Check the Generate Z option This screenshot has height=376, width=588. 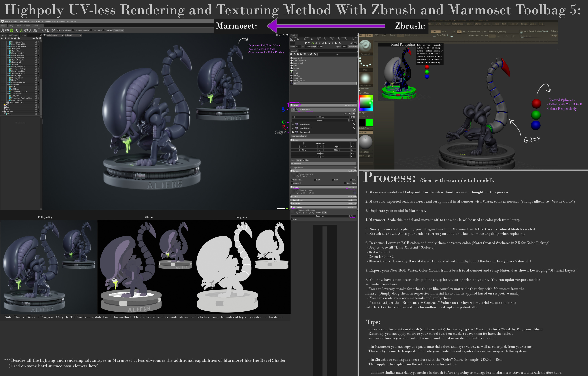pos(292,183)
